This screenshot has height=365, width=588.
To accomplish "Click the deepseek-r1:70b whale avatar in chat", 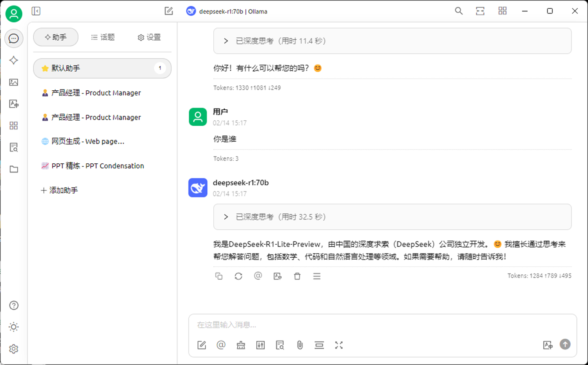I will click(x=198, y=188).
